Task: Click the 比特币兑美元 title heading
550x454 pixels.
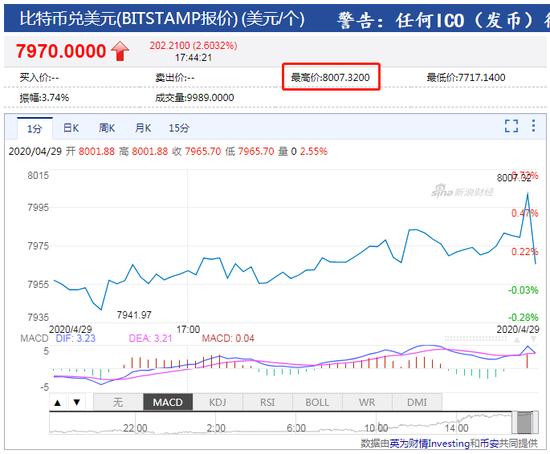Action: [162, 18]
